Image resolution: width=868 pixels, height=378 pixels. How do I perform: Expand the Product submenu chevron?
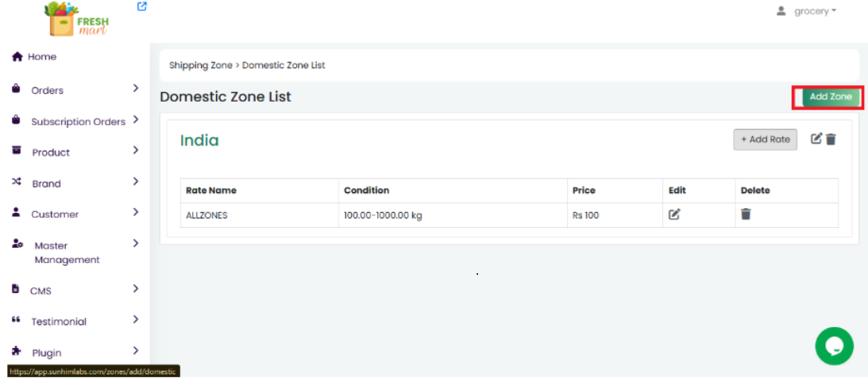coord(136,150)
